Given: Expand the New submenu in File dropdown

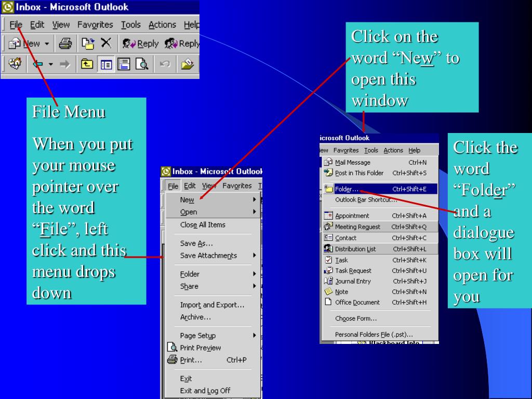Looking at the screenshot, I should tap(214, 200).
